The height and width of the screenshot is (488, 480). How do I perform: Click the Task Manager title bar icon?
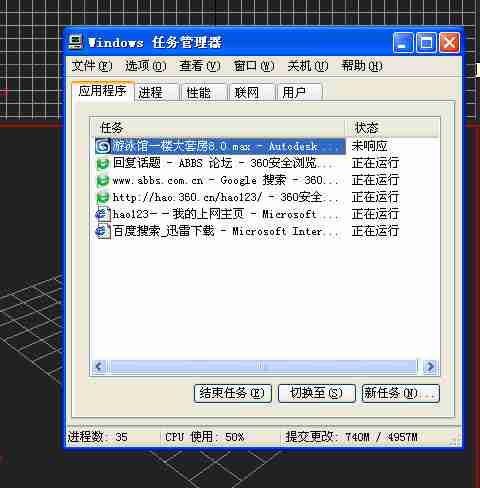point(75,42)
